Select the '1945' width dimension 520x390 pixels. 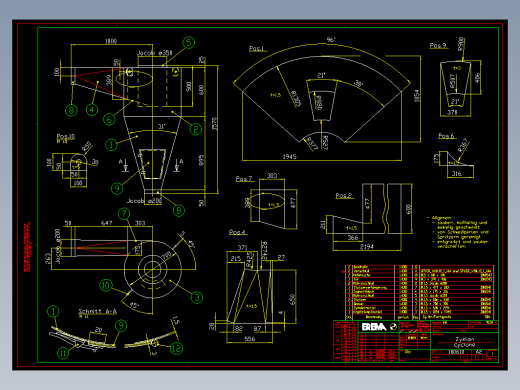point(289,156)
